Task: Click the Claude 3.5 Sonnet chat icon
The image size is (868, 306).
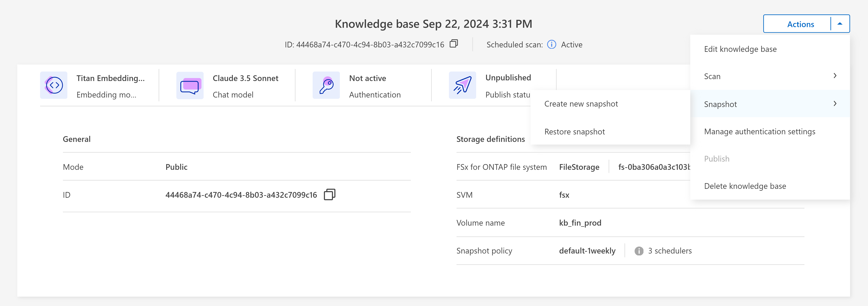Action: pos(190,86)
